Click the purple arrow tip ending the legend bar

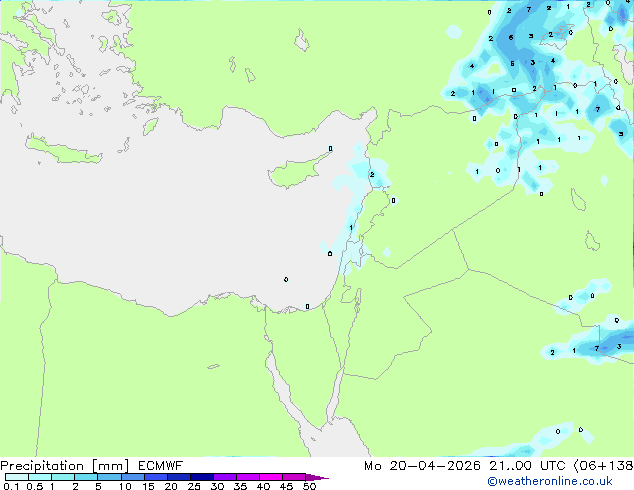pyautogui.click(x=317, y=478)
